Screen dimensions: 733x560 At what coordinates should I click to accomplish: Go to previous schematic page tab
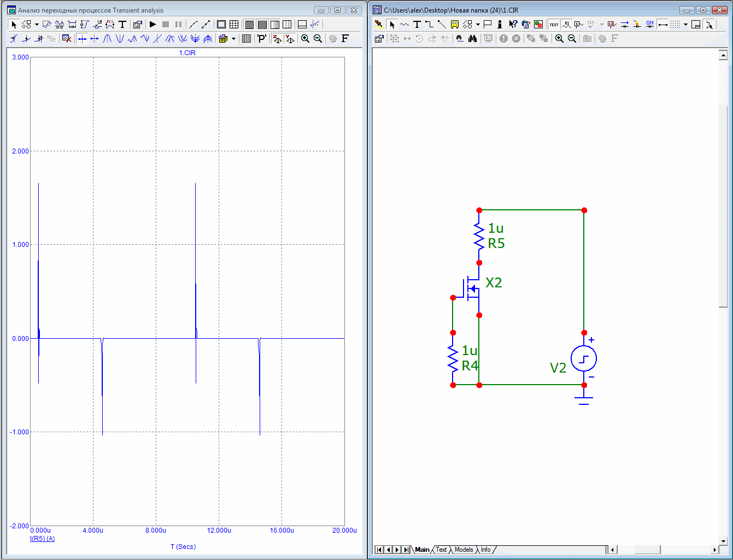[x=389, y=550]
